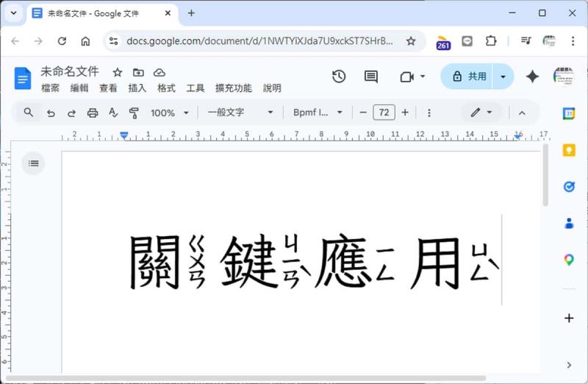Open Bpmf font family dropdown
This screenshot has width=588, height=384.
(x=318, y=113)
